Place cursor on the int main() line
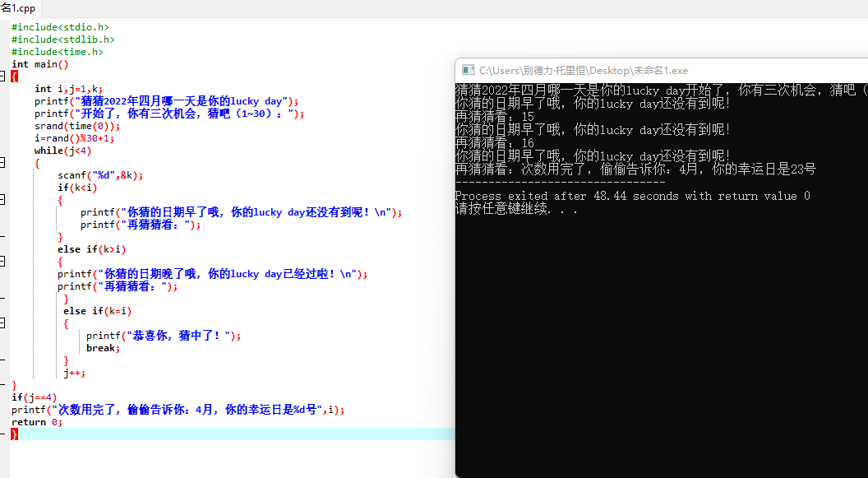Image resolution: width=868 pixels, height=478 pixels. coord(39,64)
